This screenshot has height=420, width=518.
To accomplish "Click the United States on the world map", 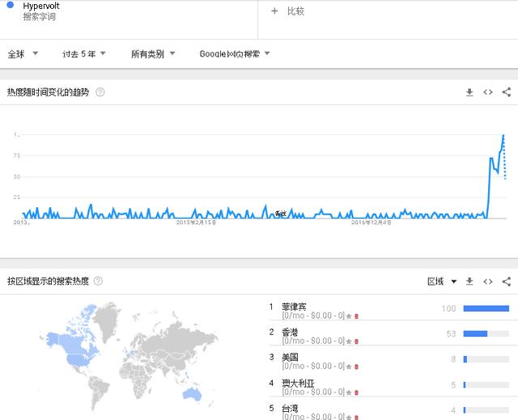I will click(79, 361).
